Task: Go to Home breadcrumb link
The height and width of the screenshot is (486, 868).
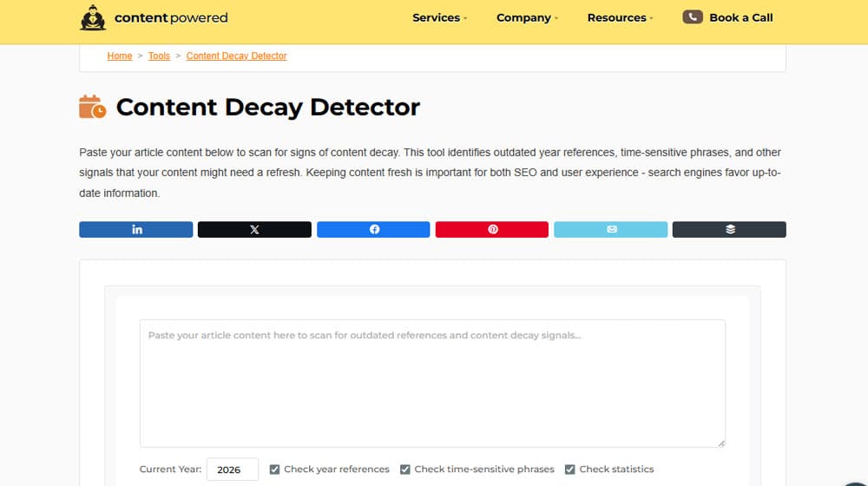Action: click(x=120, y=56)
